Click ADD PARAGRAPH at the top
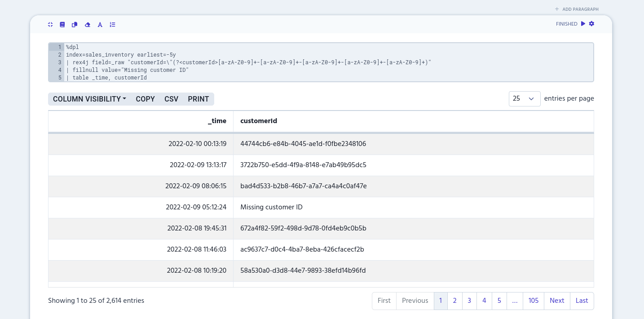This screenshot has height=319, width=644. (577, 9)
